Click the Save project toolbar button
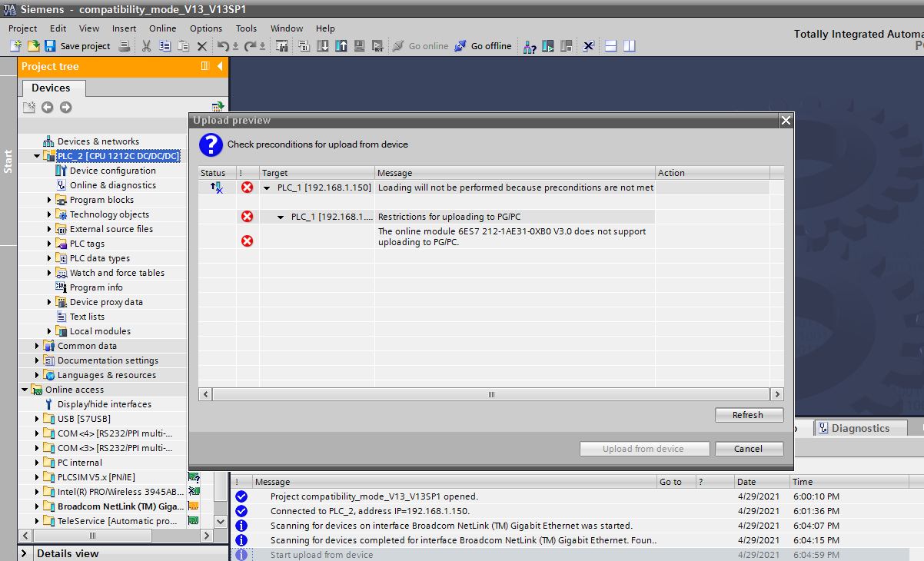This screenshot has width=924, height=561. (x=77, y=46)
